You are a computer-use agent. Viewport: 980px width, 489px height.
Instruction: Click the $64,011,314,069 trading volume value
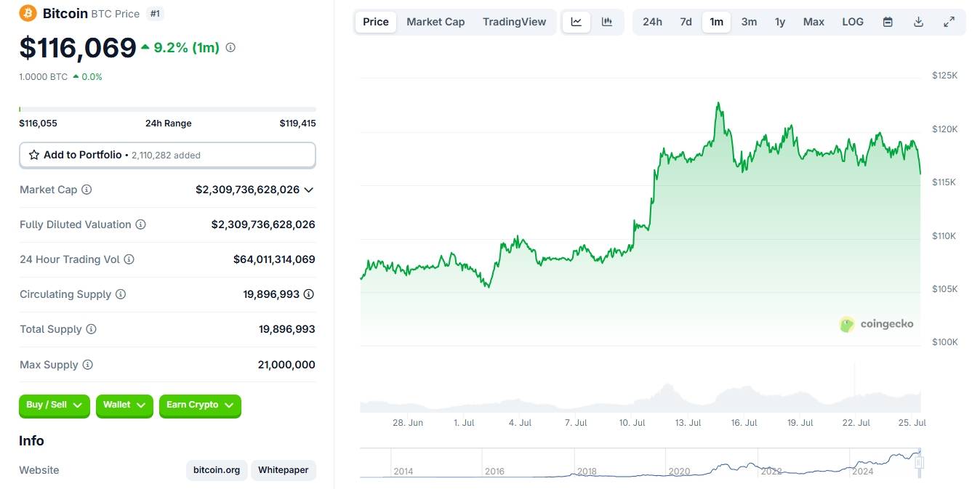tap(274, 259)
